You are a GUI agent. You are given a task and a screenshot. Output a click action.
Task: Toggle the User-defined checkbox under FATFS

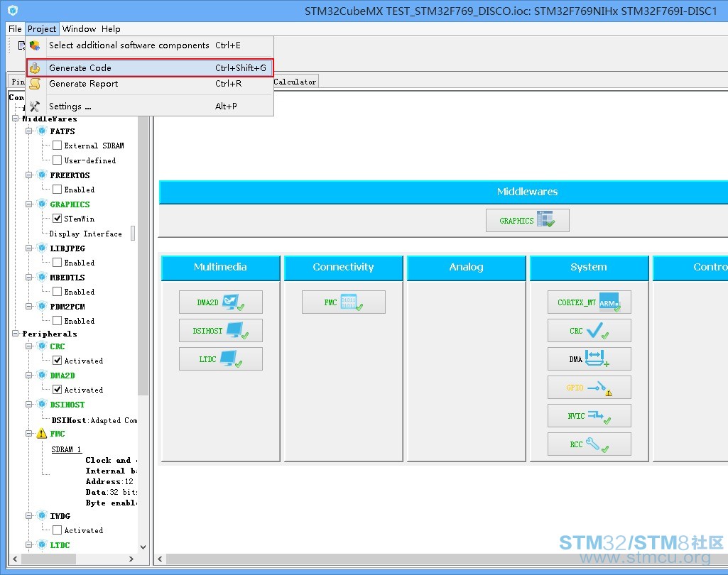pyautogui.click(x=57, y=160)
